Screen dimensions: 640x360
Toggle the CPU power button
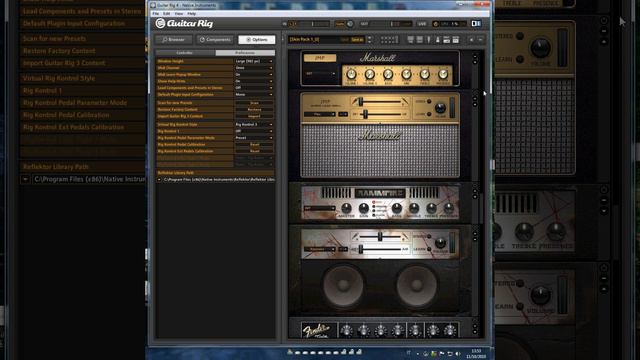pyautogui.click(x=436, y=24)
